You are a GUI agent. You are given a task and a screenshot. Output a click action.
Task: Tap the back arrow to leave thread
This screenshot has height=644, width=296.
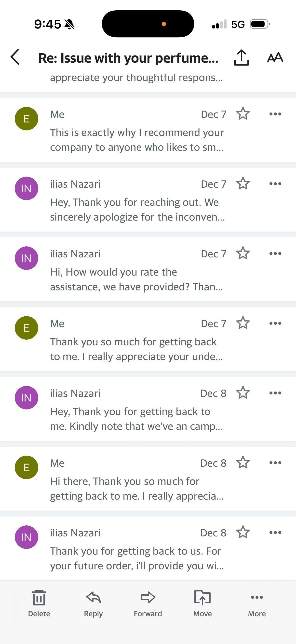(15, 57)
